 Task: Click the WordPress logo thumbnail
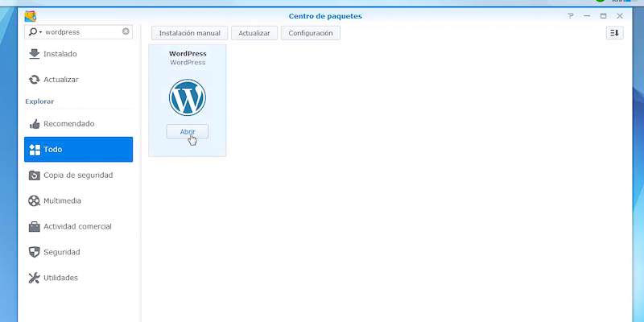coord(188,97)
